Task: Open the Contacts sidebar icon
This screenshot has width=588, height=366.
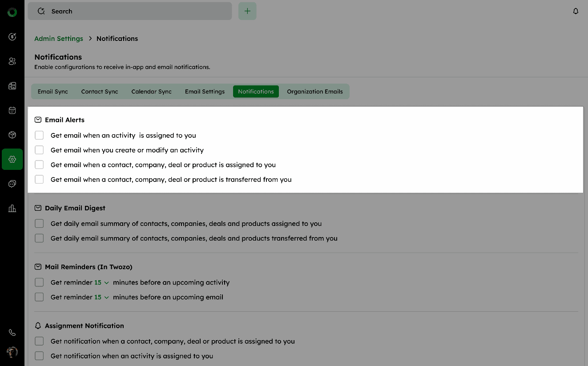Action: pyautogui.click(x=12, y=61)
